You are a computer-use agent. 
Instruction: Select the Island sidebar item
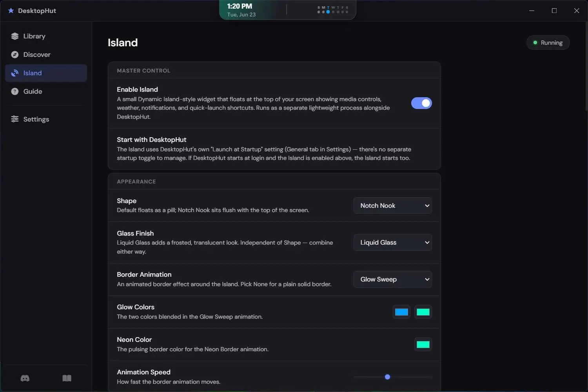(46, 73)
